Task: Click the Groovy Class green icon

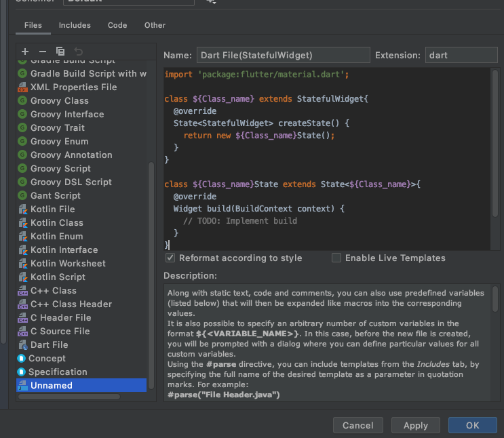Action: [22, 100]
